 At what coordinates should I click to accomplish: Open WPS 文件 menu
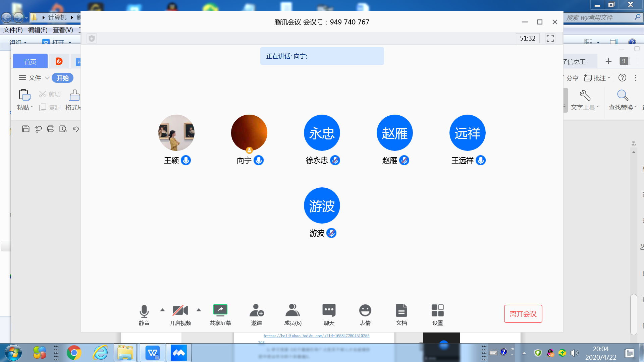tap(34, 78)
